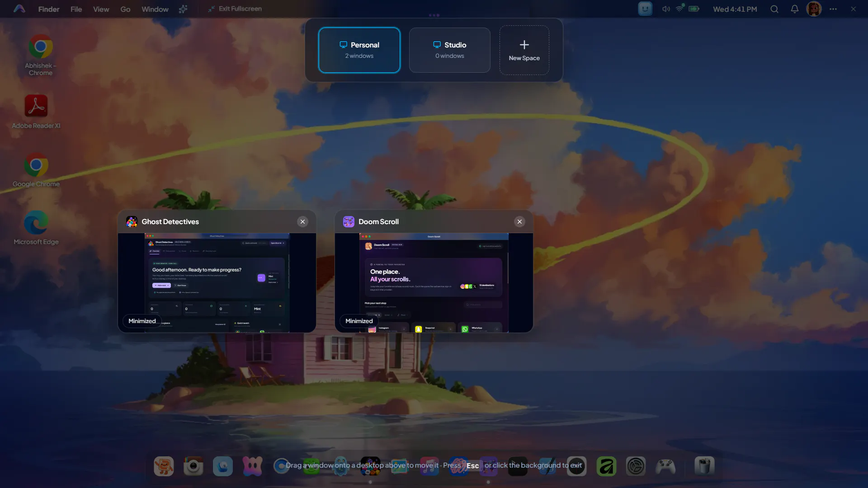Viewport: 868px width, 488px height.
Task: Open the volume control in menu bar
Action: click(x=666, y=9)
